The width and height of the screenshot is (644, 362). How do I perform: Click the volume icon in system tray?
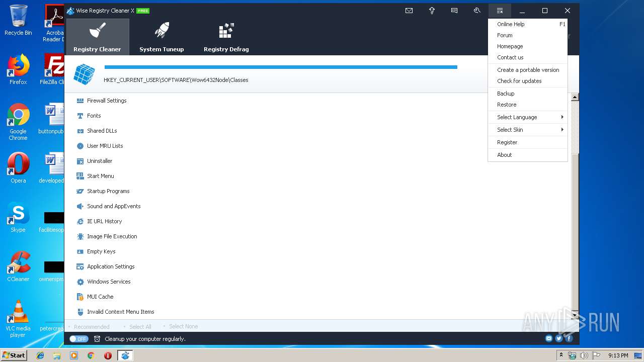click(x=584, y=355)
